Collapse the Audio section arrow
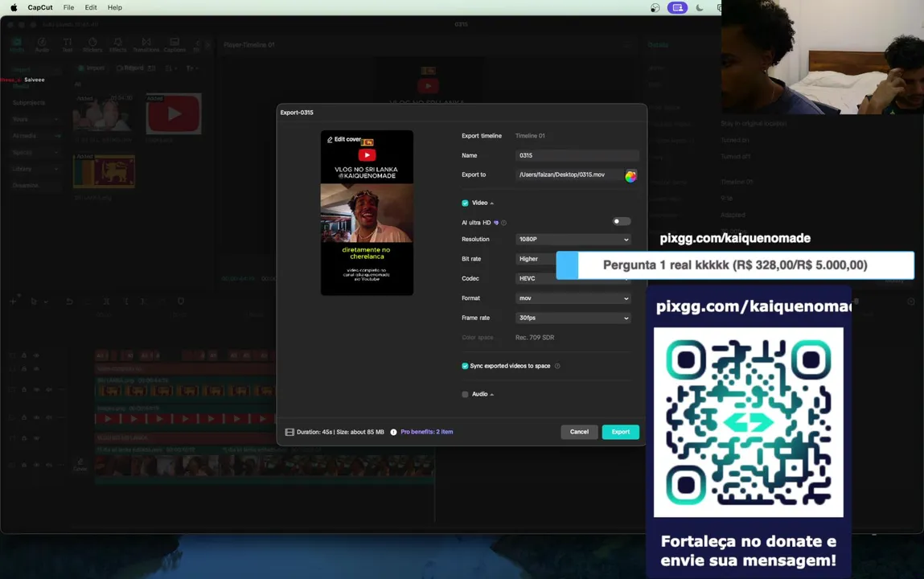Image resolution: width=924 pixels, height=579 pixels. [x=492, y=395]
